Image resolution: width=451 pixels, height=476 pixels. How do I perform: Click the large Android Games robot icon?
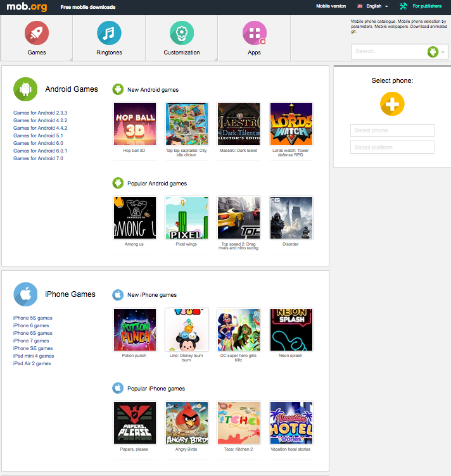(25, 89)
